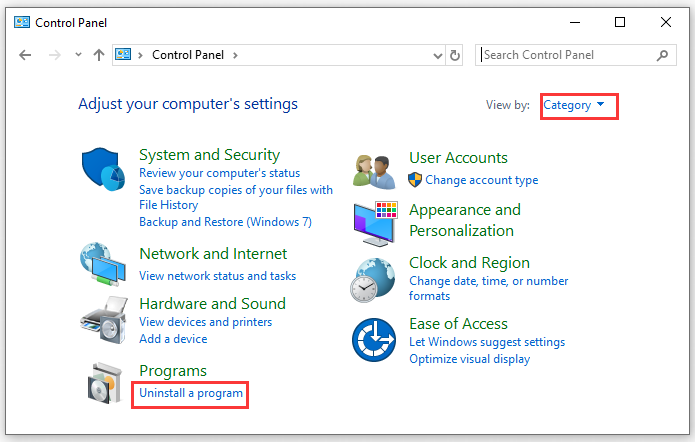The image size is (695, 442).
Task: Open Appearance and Personalization heading
Action: click(x=465, y=220)
